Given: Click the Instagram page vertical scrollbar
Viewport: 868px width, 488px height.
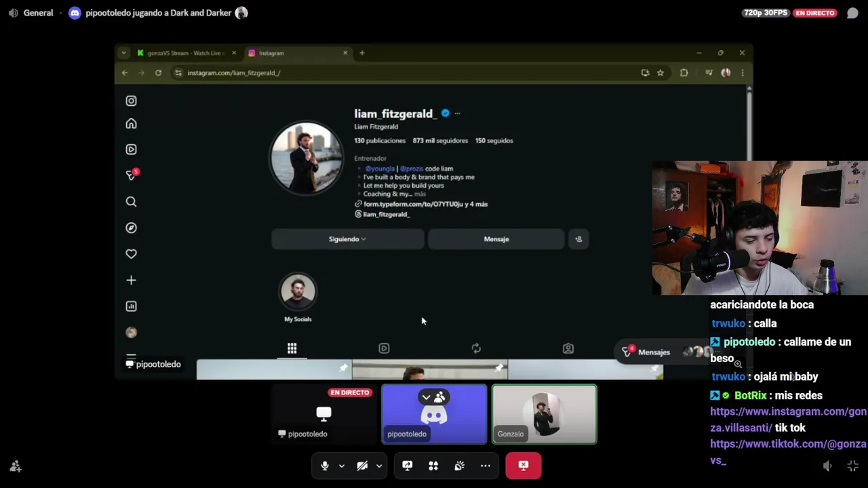Looking at the screenshot, I should (x=749, y=124).
